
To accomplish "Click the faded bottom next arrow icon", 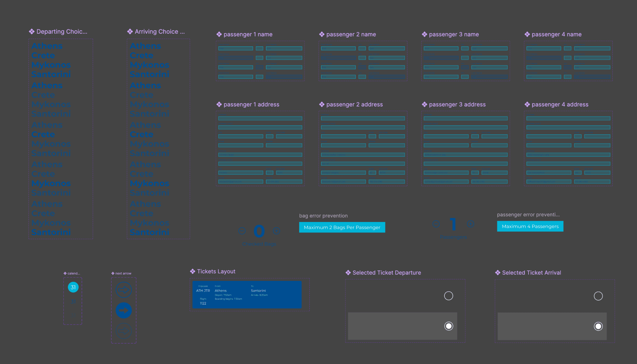I will pos(124,331).
